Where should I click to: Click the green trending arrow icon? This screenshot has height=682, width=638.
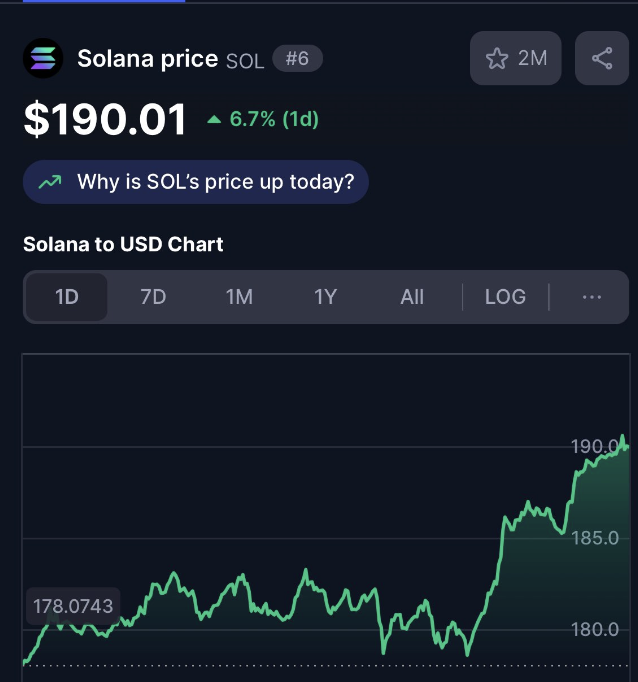[50, 182]
